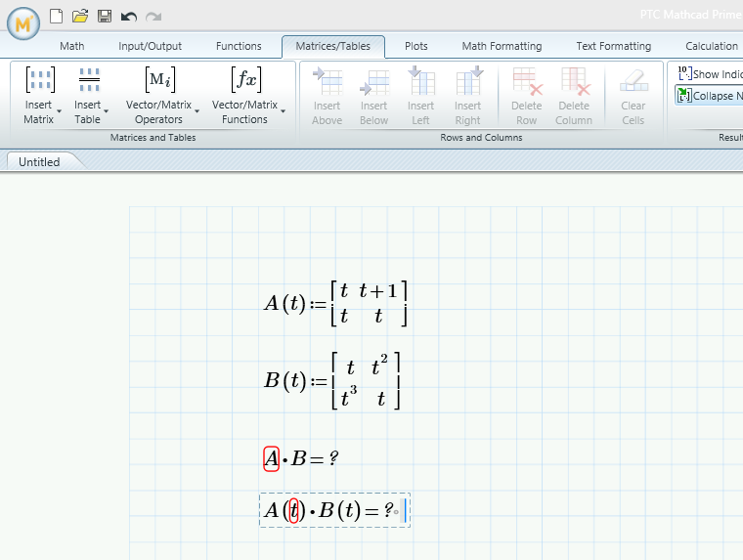Click the Insert Right column icon
This screenshot has width=743, height=560.
[x=468, y=80]
